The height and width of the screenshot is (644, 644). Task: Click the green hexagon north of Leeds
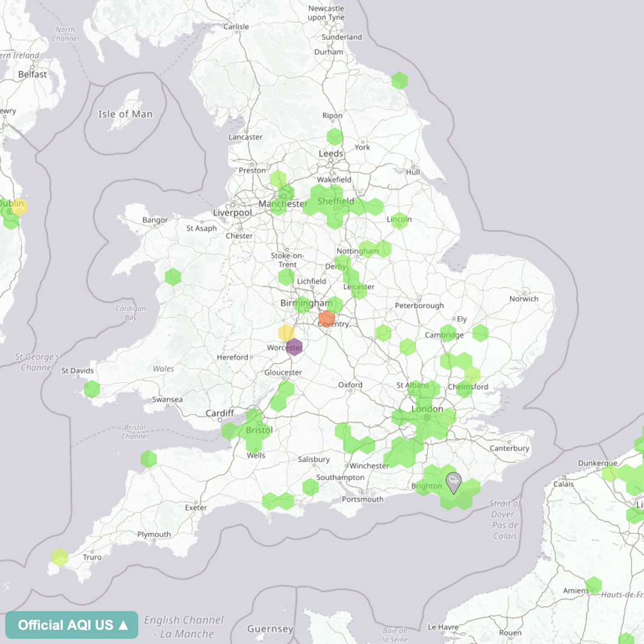(x=335, y=138)
